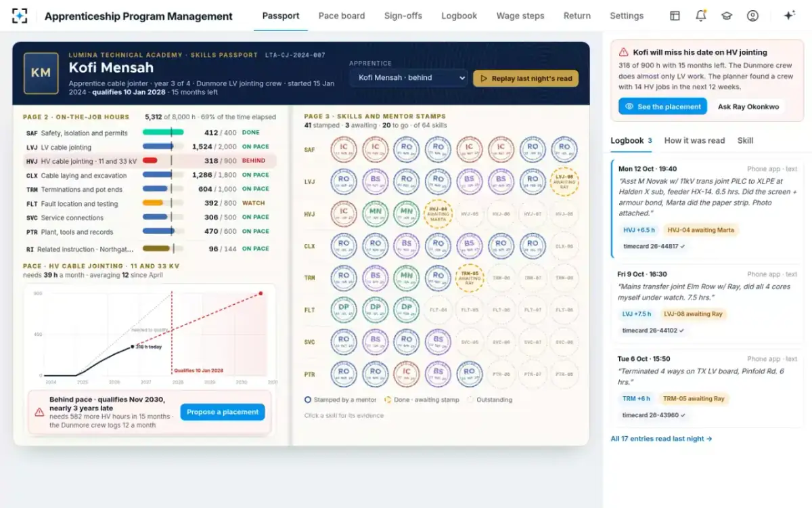Image resolution: width=812 pixels, height=508 pixels.
Task: Open the Sign-offs tab
Action: [x=403, y=16]
